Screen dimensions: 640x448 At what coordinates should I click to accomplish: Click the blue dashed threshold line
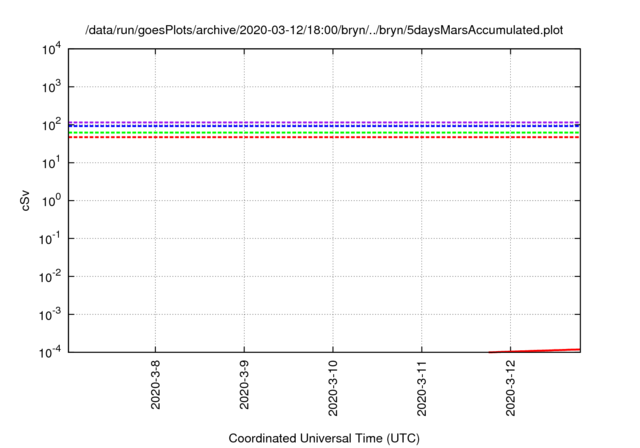pos(324,126)
